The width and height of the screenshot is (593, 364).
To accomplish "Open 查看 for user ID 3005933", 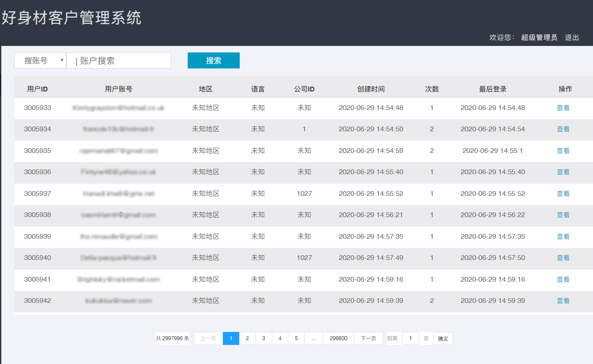I will pyautogui.click(x=563, y=108).
